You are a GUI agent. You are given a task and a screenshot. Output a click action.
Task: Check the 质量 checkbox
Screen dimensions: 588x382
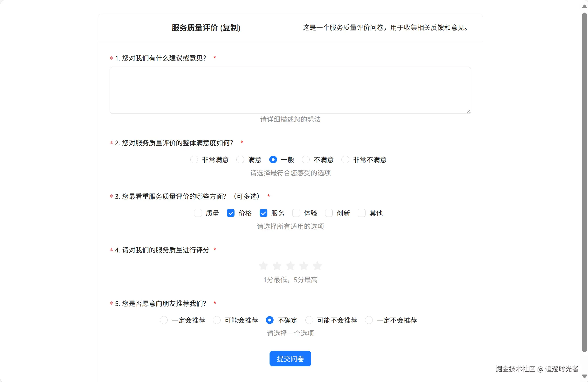pos(198,213)
